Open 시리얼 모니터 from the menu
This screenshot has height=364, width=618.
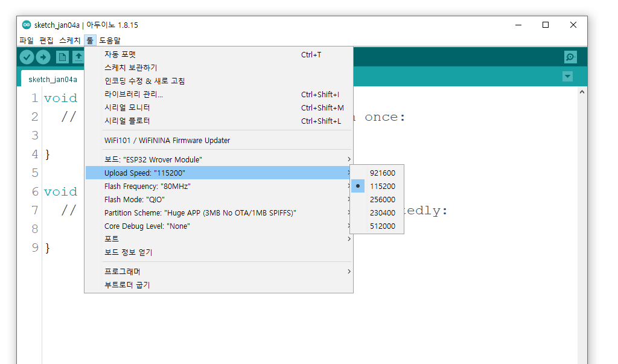(x=218, y=107)
